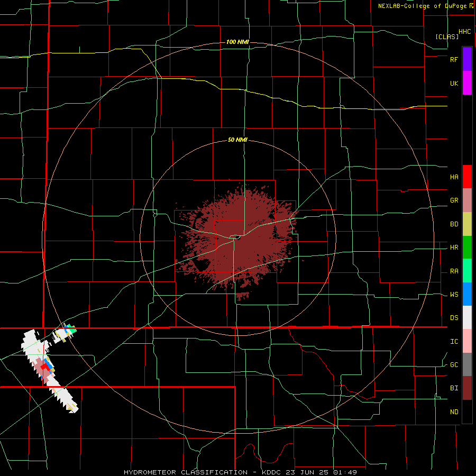Click the BD legend label

click(x=454, y=224)
